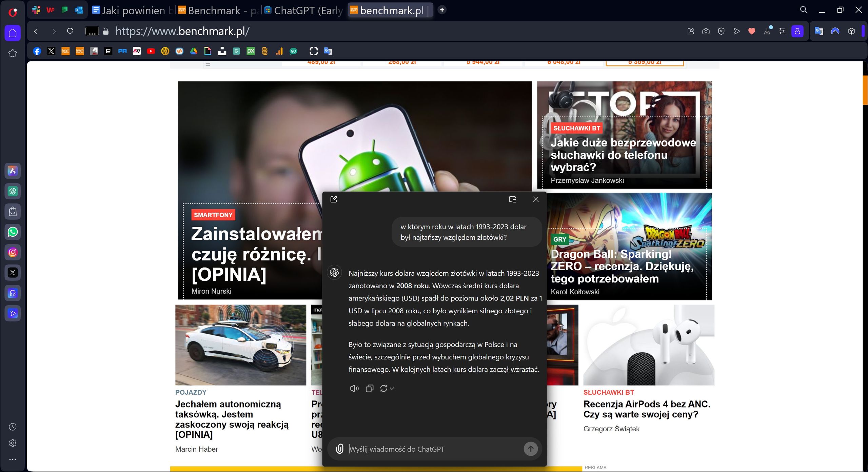Switch to the 'ChatGPT (Early' tab
The width and height of the screenshot is (868, 472).
pos(304,11)
